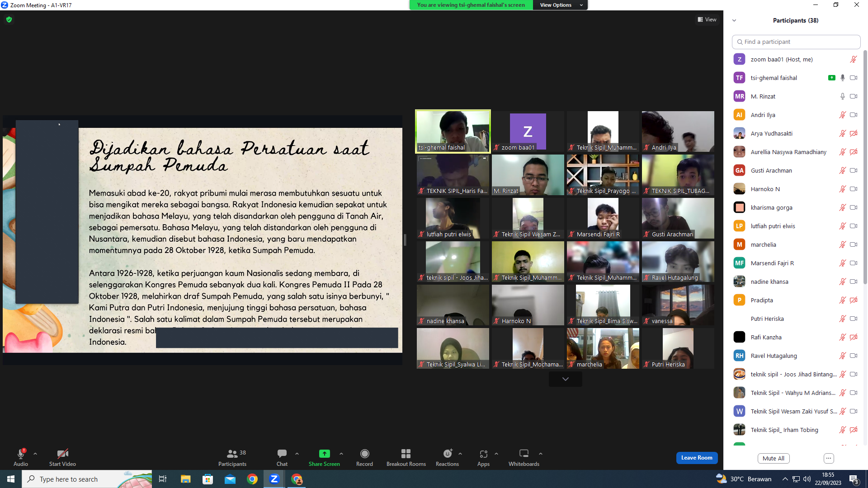Show next page of video gallery
Screen dimensions: 868x488
click(x=565, y=379)
